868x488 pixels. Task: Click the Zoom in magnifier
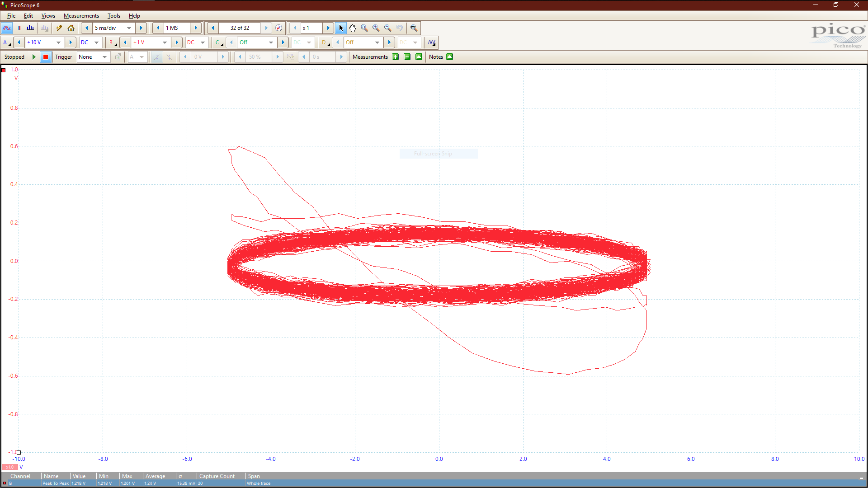coord(376,28)
